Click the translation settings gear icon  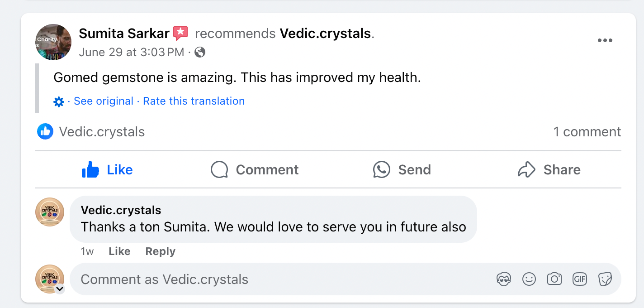(x=59, y=101)
